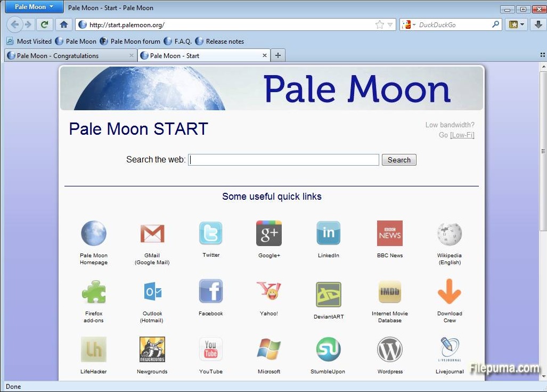Image resolution: width=547 pixels, height=392 pixels.
Task: Click the Reload page icon
Action: coord(45,24)
